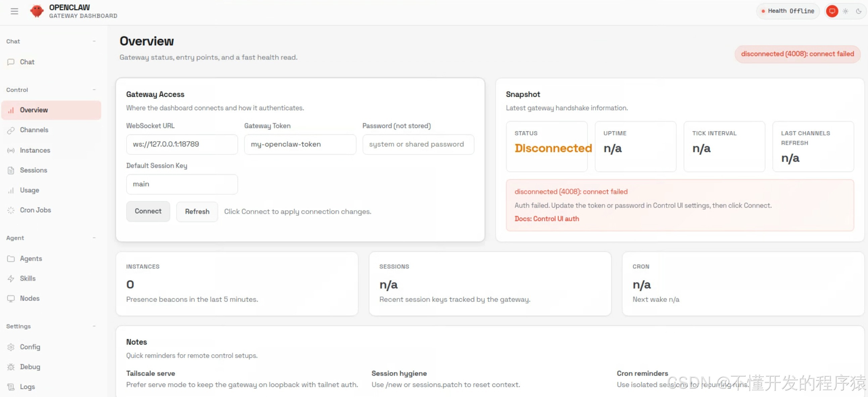Open the Usage menu item
Viewport: 868px width, 397px height.
(29, 190)
